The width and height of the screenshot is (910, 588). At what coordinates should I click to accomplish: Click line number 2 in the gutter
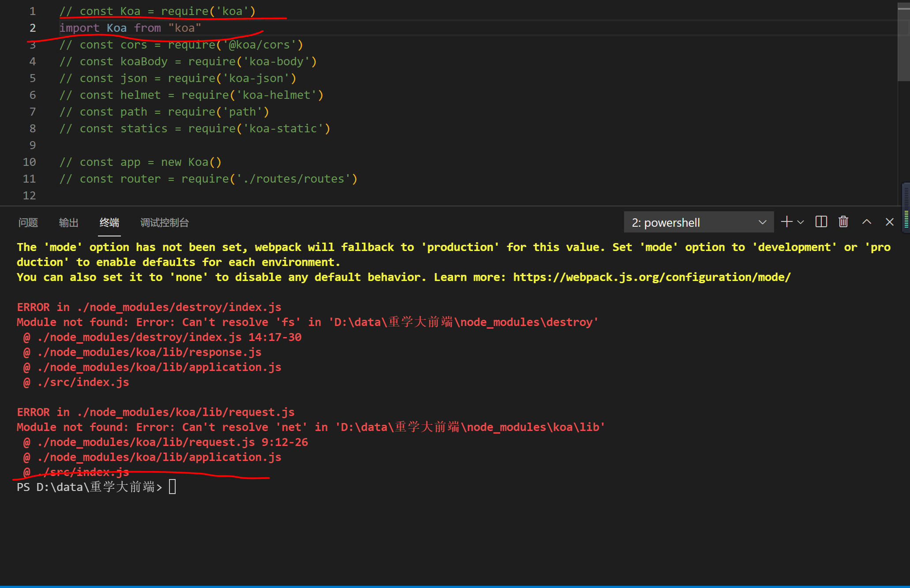click(x=32, y=28)
